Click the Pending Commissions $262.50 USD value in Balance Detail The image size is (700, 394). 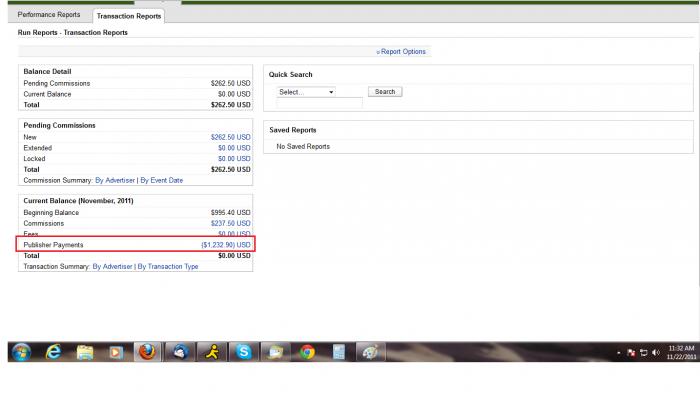(230, 83)
